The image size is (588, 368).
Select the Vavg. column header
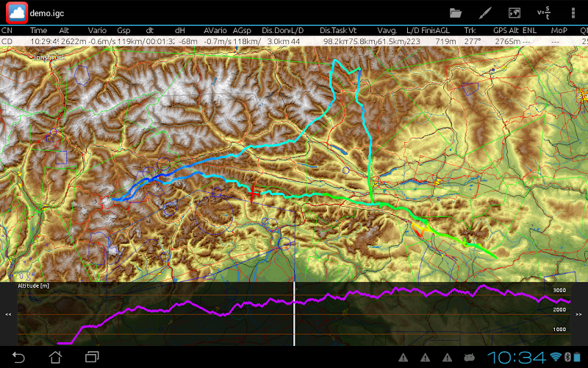[x=387, y=30]
